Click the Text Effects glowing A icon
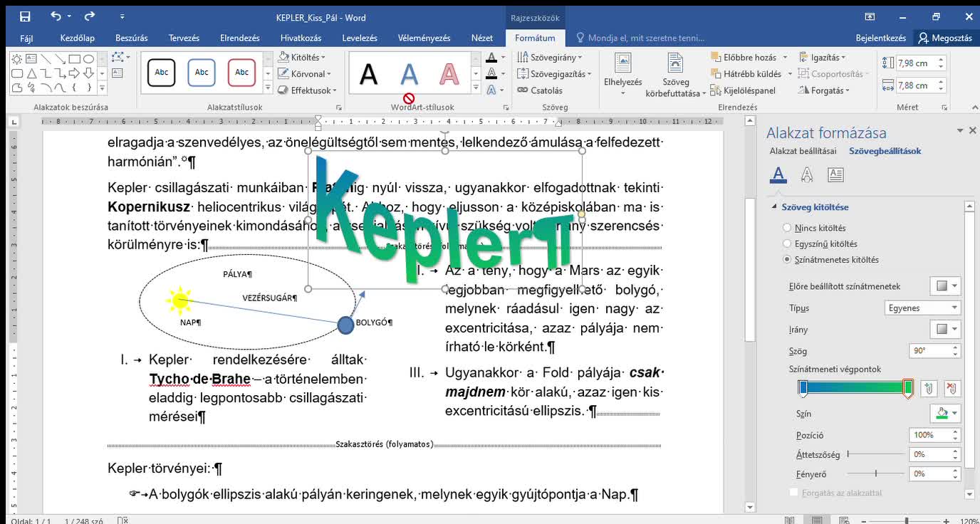 [491, 90]
